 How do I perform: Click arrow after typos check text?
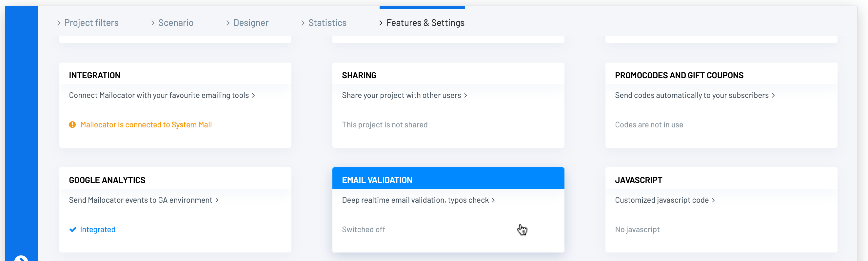[493, 200]
